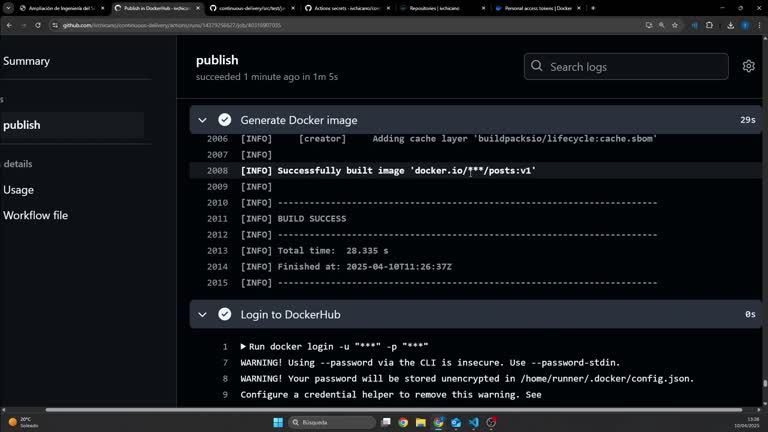The height and width of the screenshot is (432, 768).
Task: Close the Publish in DockerHub tab
Action: click(x=198, y=8)
